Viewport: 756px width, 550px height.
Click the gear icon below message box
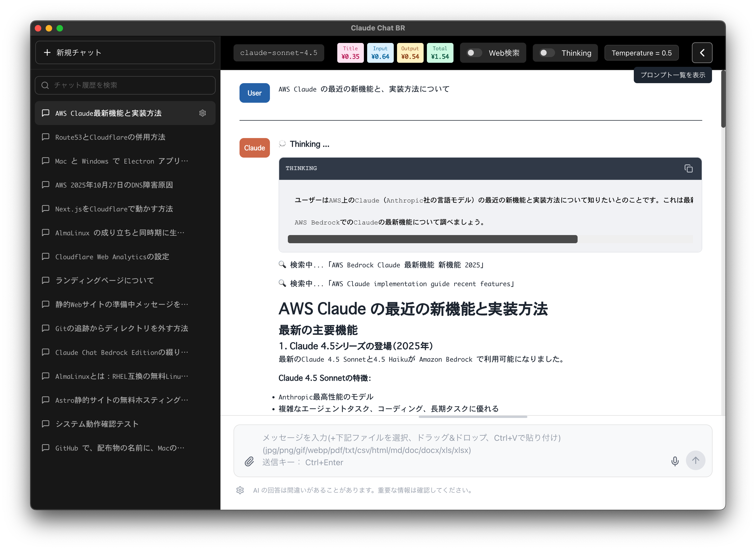point(240,490)
